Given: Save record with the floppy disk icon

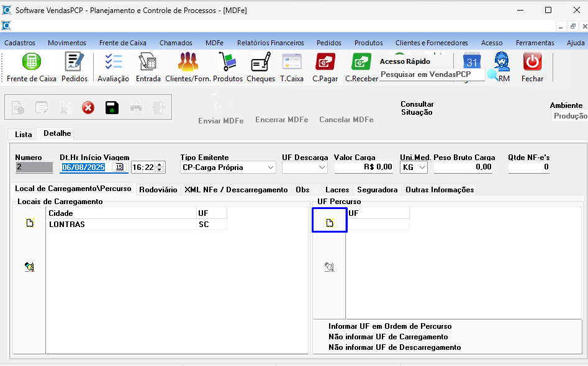Looking at the screenshot, I should [112, 108].
